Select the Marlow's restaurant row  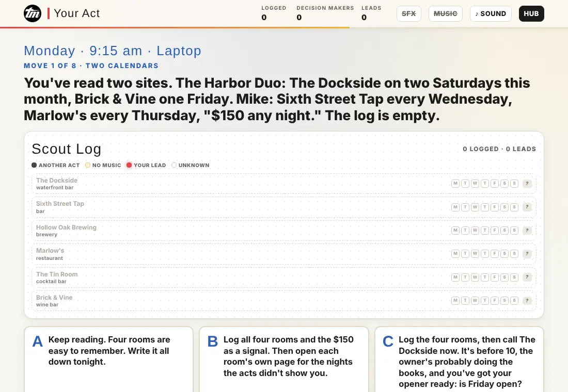point(284,254)
